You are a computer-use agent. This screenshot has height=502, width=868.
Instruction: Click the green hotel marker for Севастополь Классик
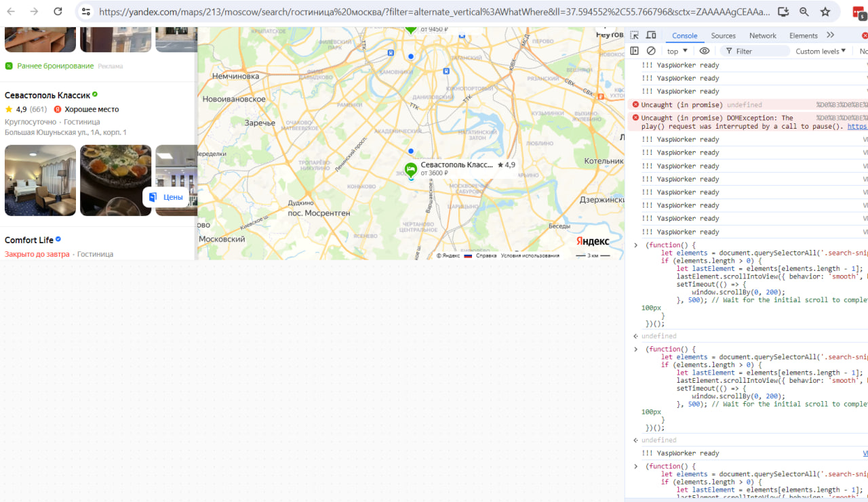tap(410, 167)
